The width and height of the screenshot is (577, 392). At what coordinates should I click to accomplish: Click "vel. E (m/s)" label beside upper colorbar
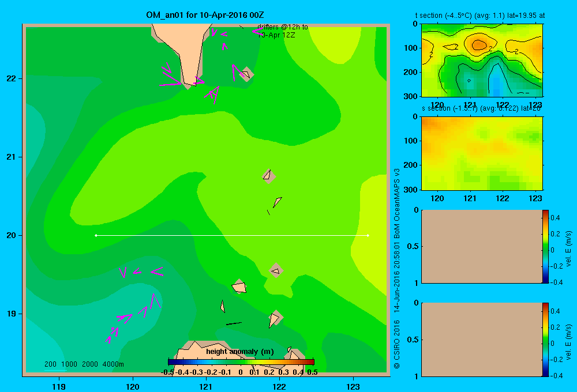(x=568, y=248)
